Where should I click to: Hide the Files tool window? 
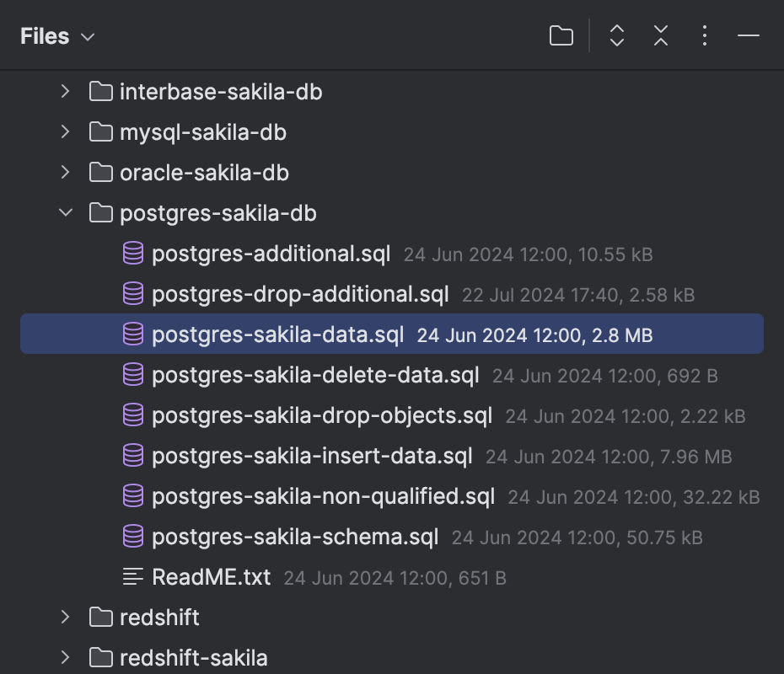point(748,35)
